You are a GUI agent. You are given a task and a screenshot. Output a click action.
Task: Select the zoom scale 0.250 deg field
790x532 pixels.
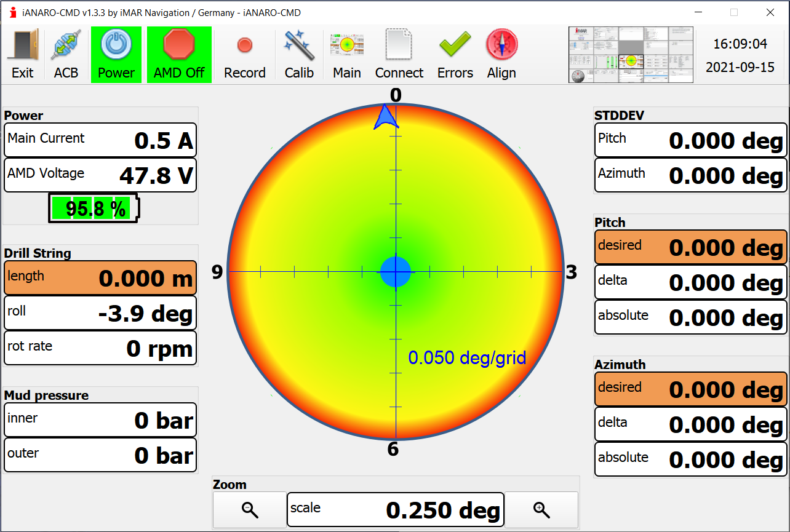[396, 510]
